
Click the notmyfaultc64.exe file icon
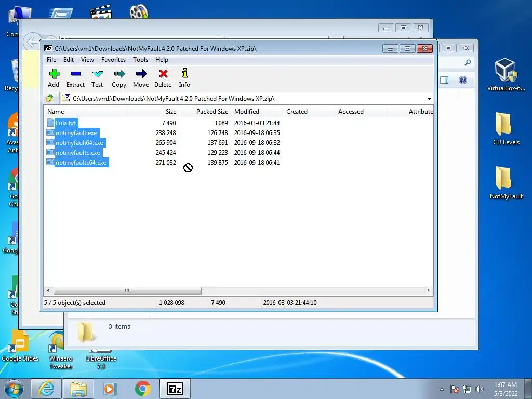[50, 162]
